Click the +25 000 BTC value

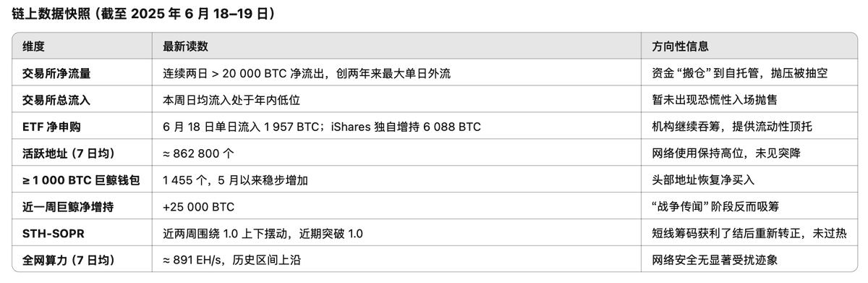tap(199, 207)
